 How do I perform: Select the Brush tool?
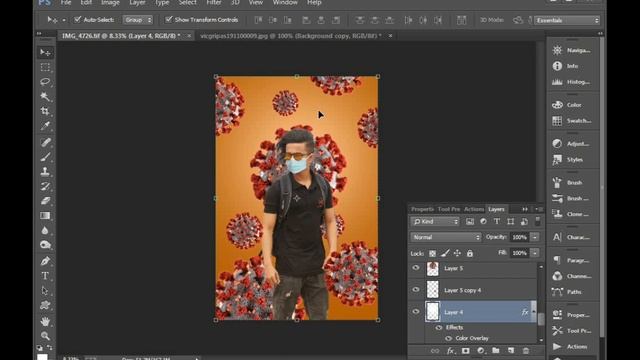[45, 157]
